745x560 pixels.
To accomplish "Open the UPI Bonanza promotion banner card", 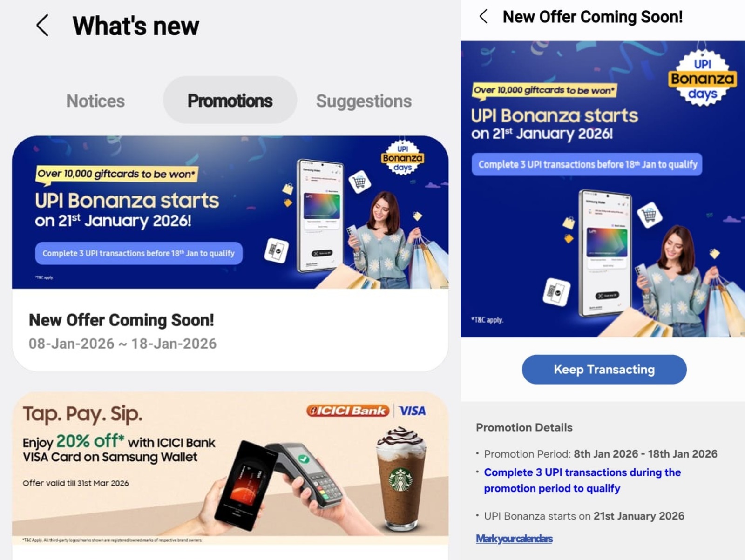I will (230, 212).
